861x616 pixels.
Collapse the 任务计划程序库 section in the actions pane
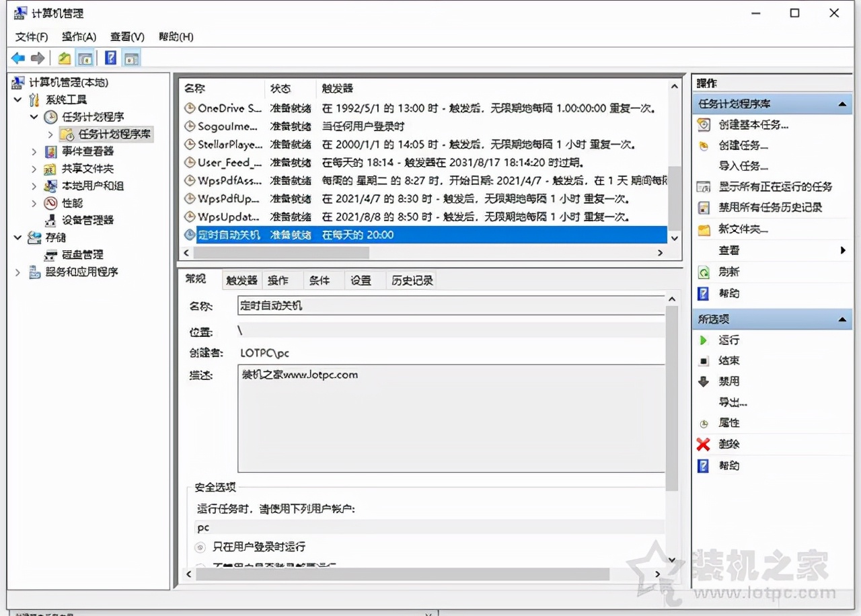coord(841,104)
